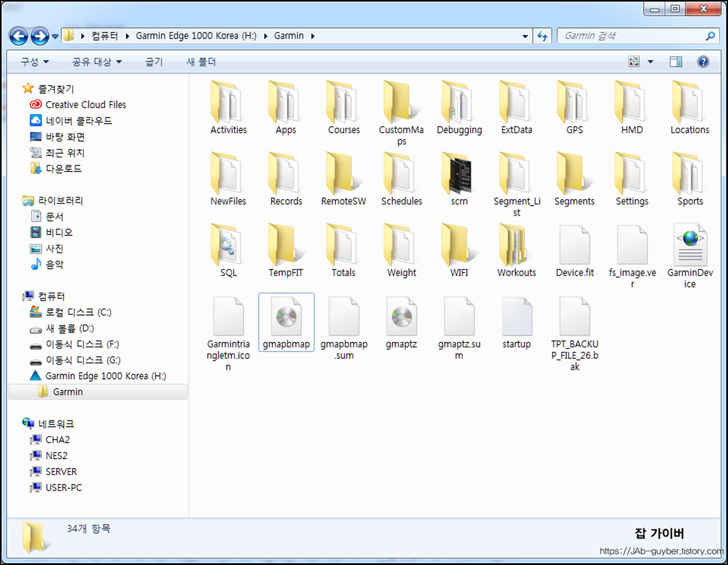This screenshot has height=565, width=728.
Task: Open the 구성 dropdown menu
Action: pos(32,61)
